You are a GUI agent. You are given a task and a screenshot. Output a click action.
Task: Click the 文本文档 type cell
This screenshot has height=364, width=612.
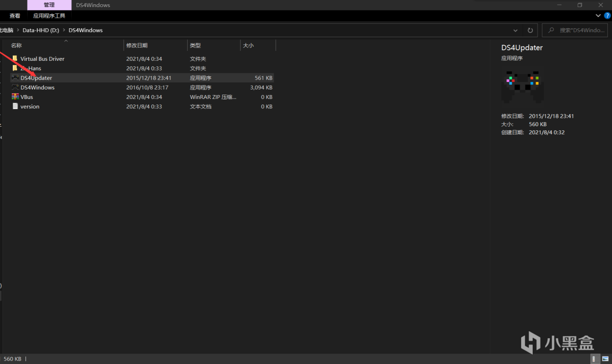pos(201,106)
